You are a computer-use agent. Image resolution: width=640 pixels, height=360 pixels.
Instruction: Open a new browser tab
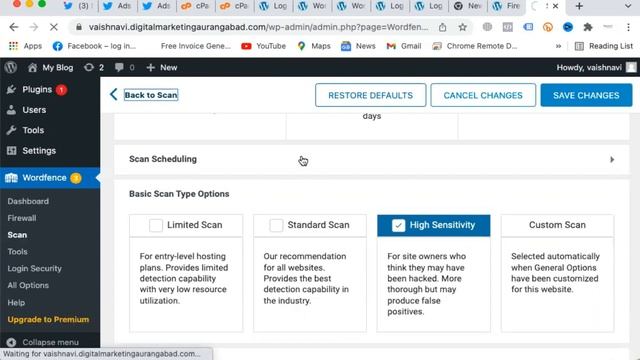[579, 6]
